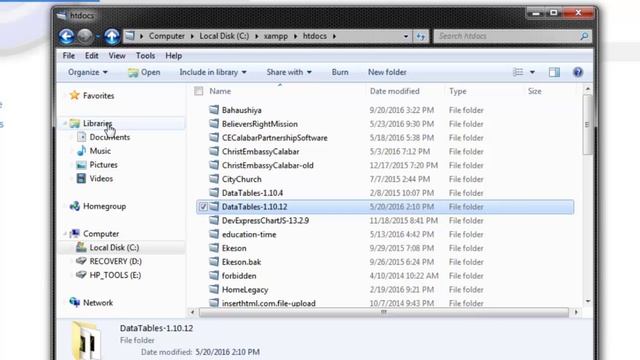This screenshot has height=360, width=640.
Task: Click the Documents library icon
Action: click(x=81, y=137)
